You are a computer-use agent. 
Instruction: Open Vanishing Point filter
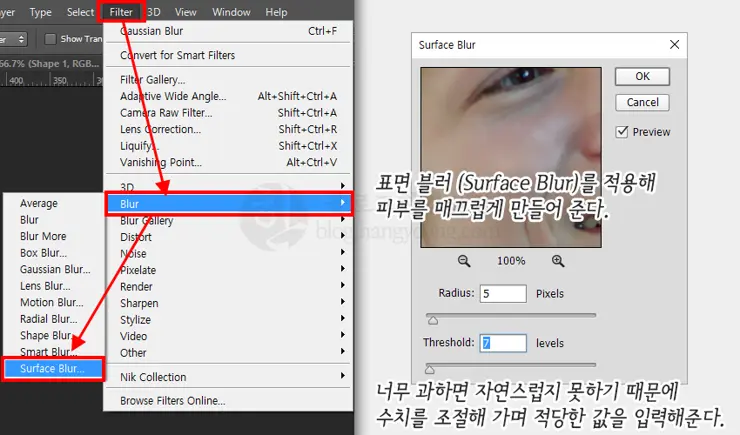pos(228,162)
